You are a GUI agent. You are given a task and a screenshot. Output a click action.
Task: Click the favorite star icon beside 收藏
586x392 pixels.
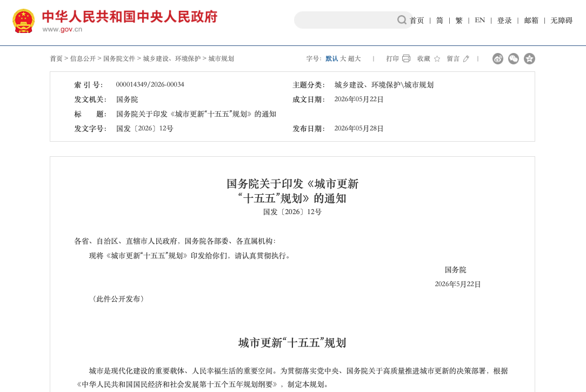(x=437, y=59)
